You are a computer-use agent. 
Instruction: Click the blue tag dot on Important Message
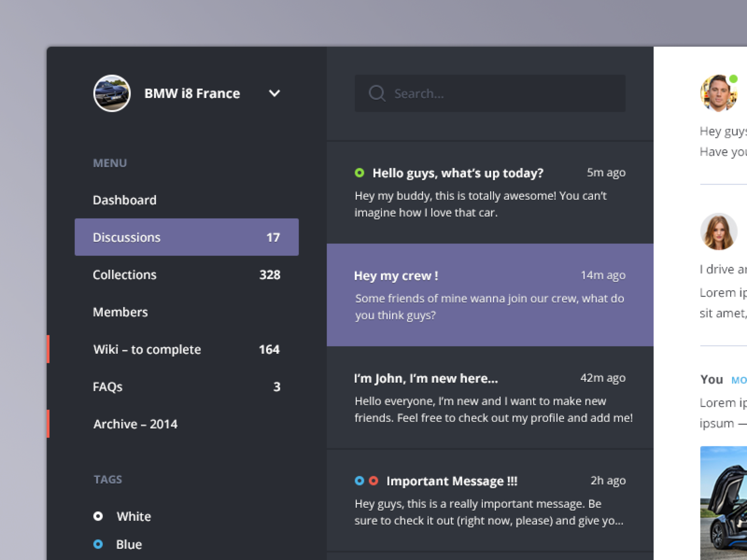[x=359, y=481]
